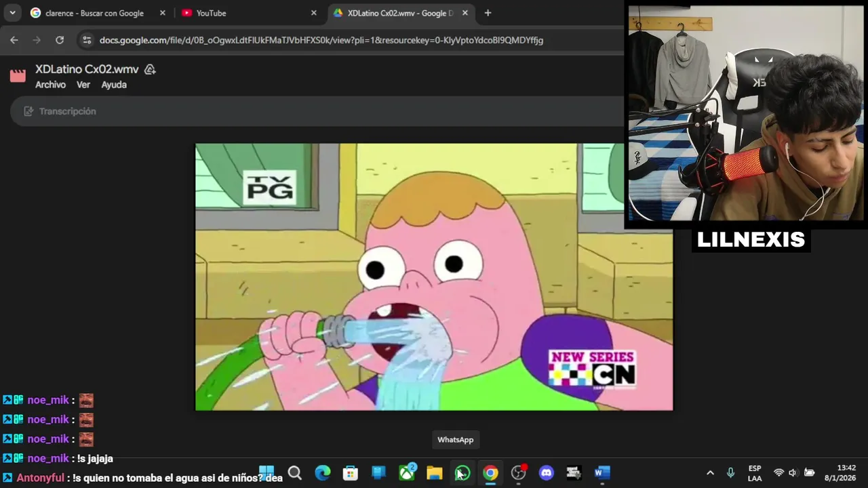Image resolution: width=868 pixels, height=488 pixels.
Task: Open the tab search dropdown arrow
Action: click(12, 13)
